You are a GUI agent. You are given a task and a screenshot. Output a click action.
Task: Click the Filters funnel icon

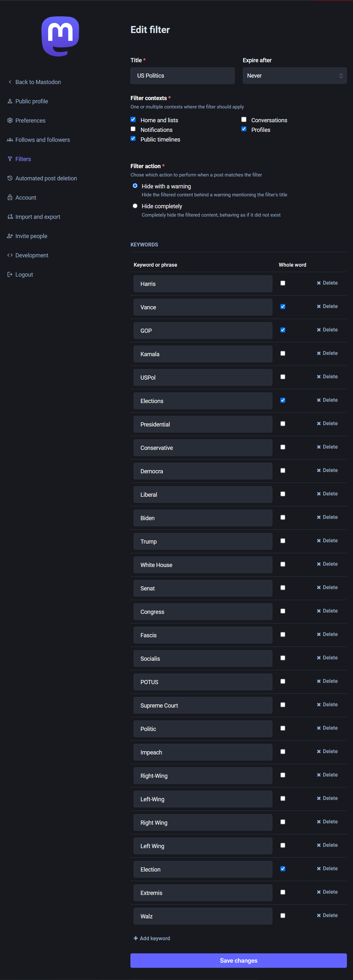pos(10,159)
